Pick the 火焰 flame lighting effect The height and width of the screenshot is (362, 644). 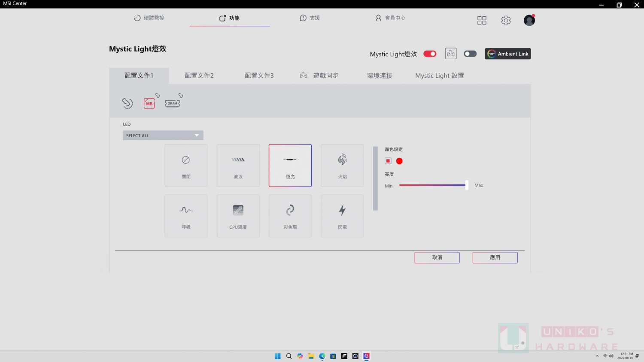pos(342,166)
